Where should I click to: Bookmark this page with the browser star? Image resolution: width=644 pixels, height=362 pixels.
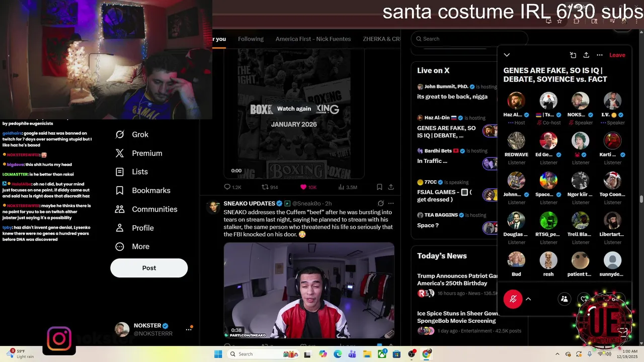[559, 21]
